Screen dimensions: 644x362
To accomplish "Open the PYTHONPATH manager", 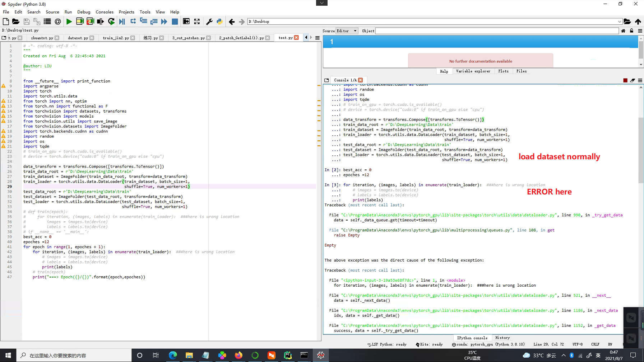I will click(x=219, y=22).
